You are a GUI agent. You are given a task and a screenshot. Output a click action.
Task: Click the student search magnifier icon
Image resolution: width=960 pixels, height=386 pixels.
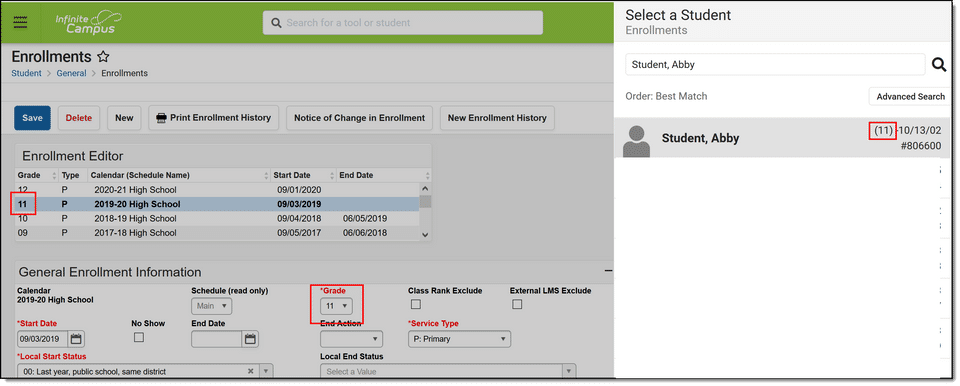(x=939, y=64)
